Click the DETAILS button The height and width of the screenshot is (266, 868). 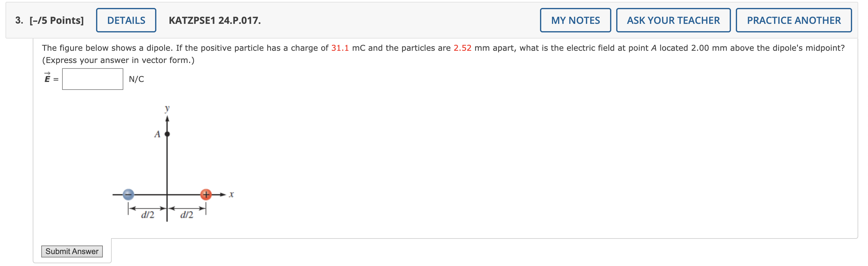point(126,20)
